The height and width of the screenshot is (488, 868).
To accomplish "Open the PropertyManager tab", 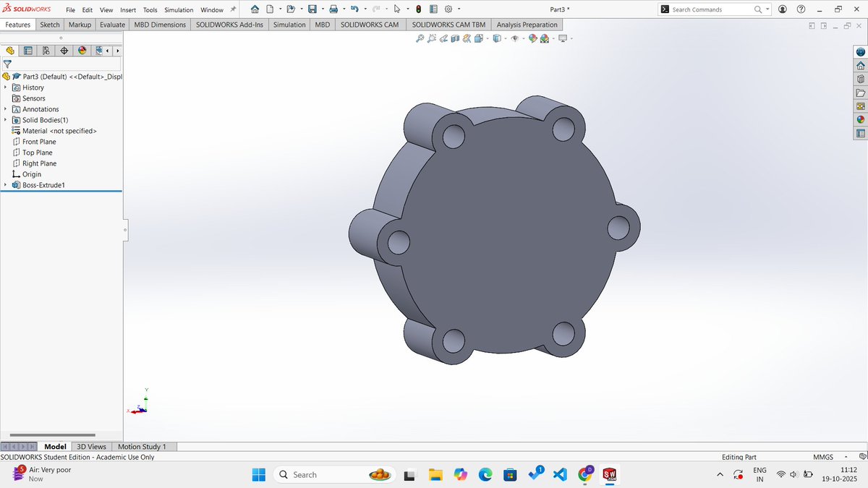I will pos(28,51).
